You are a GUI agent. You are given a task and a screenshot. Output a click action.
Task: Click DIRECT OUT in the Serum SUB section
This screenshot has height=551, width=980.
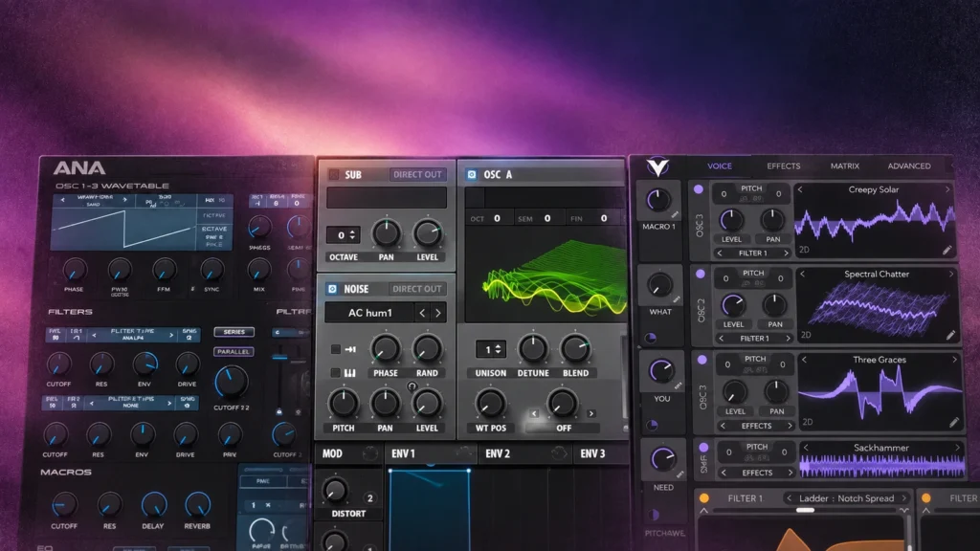click(x=417, y=174)
